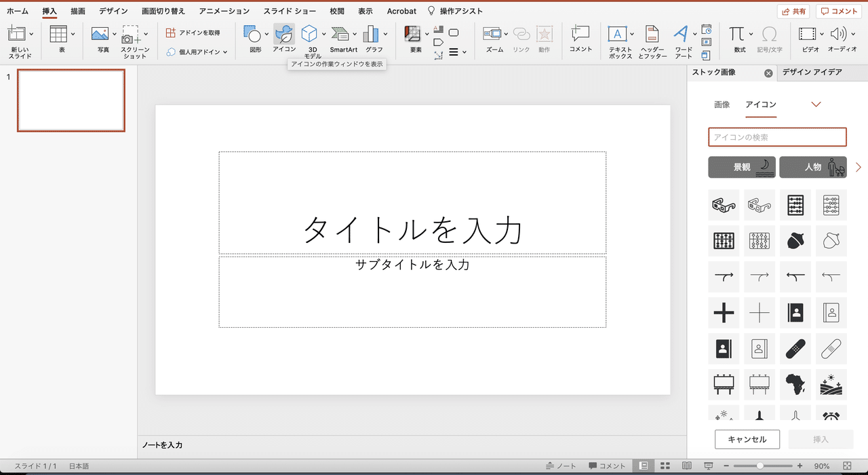
Task: Expand the 表 dropdown arrow
Action: pos(72,34)
